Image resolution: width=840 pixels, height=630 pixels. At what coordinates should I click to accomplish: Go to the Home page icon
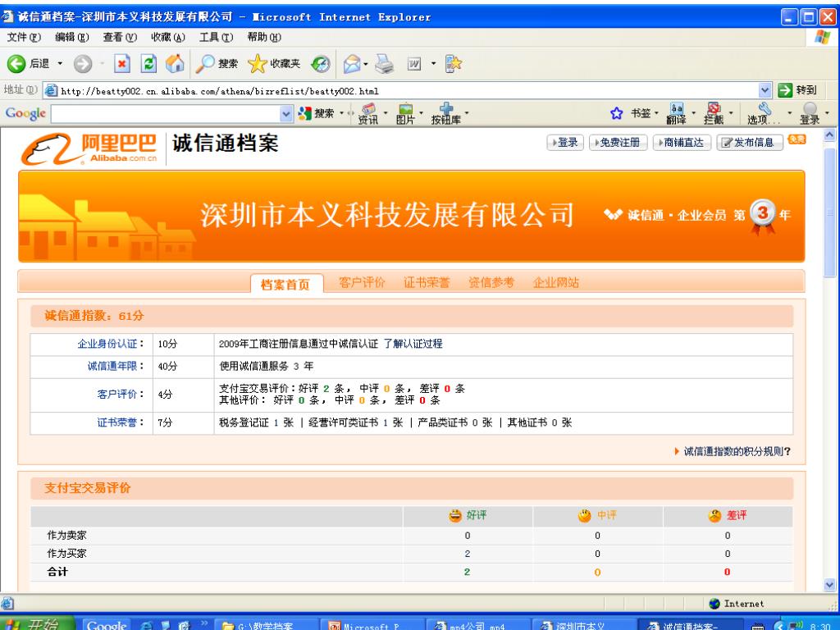tap(175, 64)
